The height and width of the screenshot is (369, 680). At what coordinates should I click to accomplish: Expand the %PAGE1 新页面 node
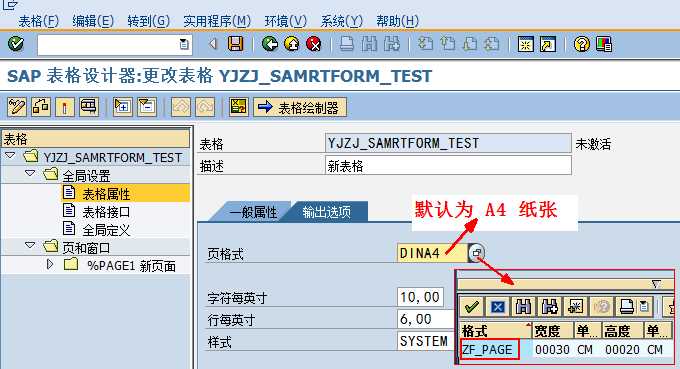[50, 264]
